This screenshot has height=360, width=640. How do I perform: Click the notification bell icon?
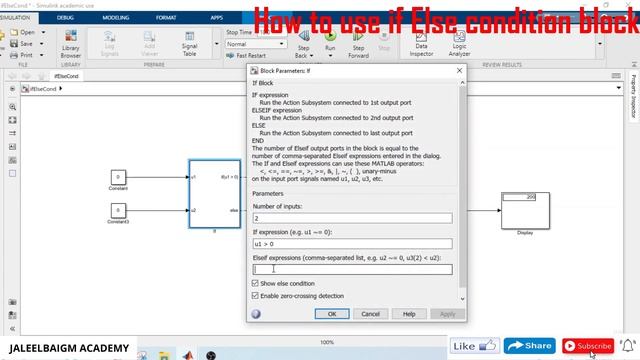click(x=628, y=346)
